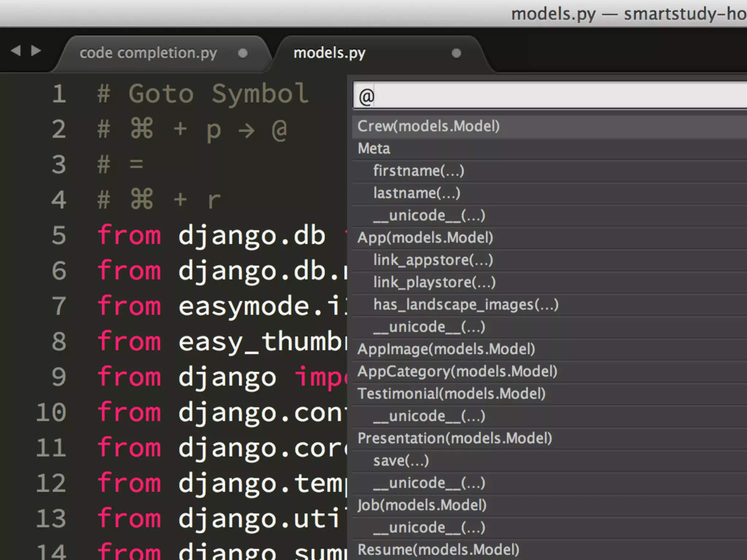Go to AppImage(models.Model) class
Image resolution: width=747 pixels, height=560 pixels.
coord(550,349)
